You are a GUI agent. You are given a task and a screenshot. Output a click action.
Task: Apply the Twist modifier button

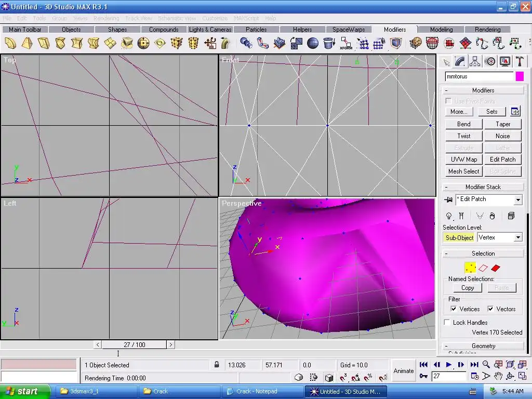point(463,136)
